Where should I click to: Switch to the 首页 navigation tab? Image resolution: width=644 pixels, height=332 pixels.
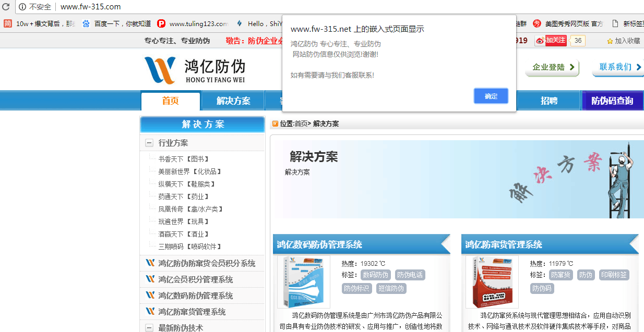click(170, 101)
